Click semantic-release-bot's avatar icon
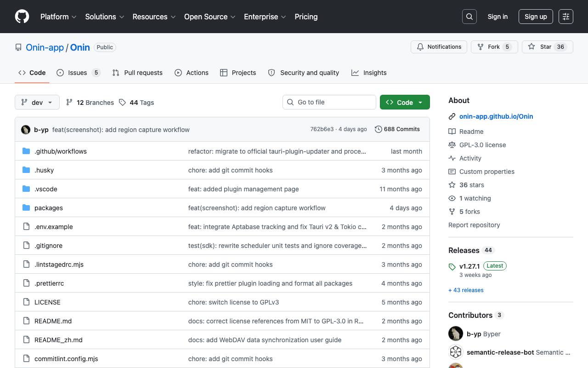 pyautogui.click(x=456, y=352)
